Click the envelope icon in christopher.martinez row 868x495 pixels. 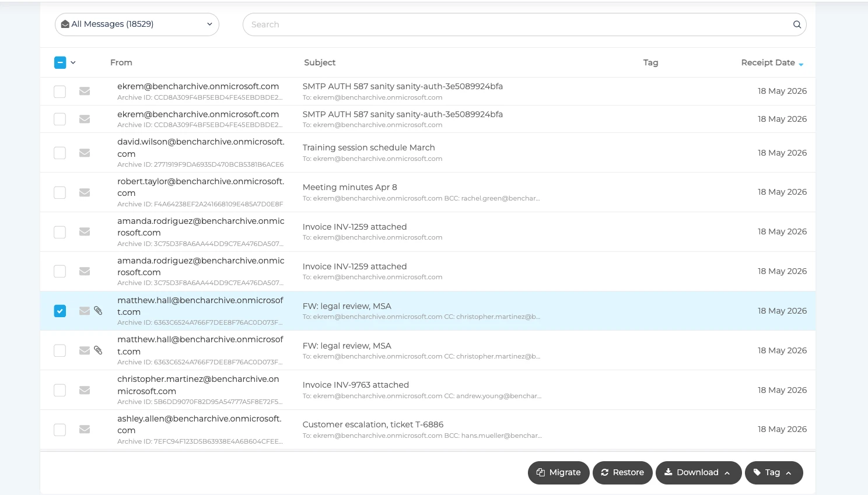tap(85, 390)
